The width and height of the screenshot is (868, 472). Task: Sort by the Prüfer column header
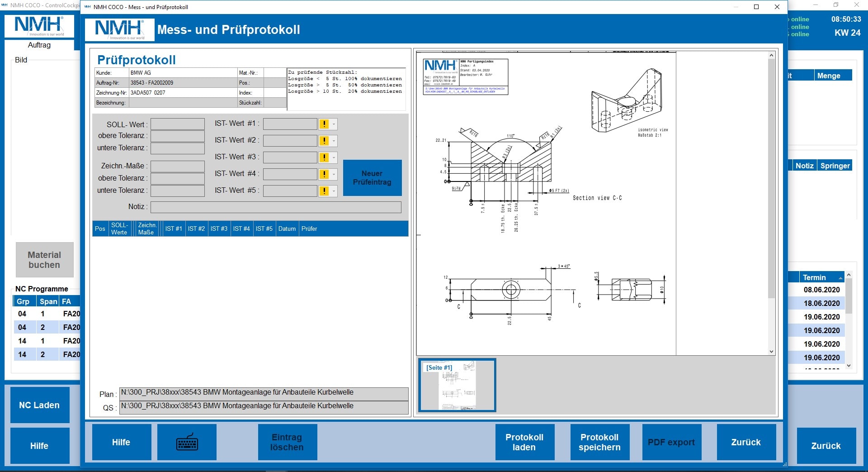[309, 229]
